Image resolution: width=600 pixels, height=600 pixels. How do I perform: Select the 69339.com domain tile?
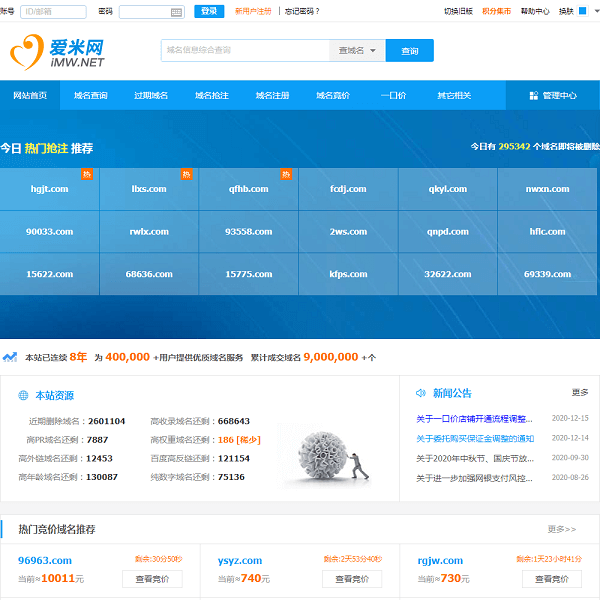click(x=547, y=274)
